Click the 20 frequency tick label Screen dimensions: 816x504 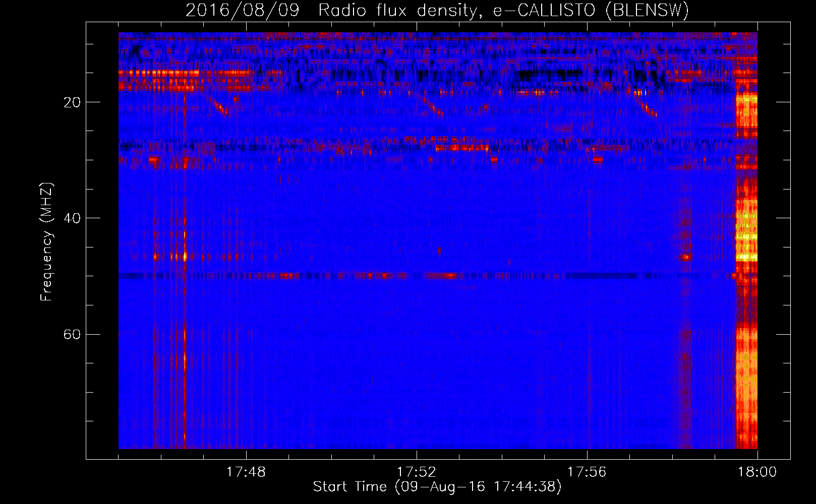(x=72, y=102)
